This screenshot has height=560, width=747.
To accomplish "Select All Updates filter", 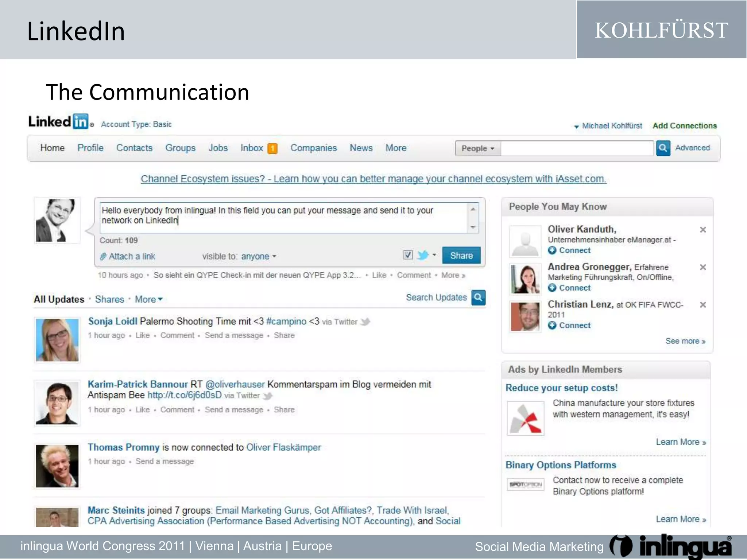I will [59, 299].
